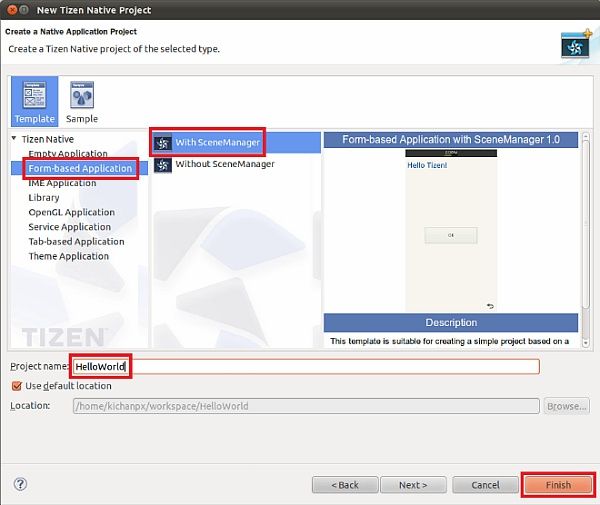The image size is (600, 505).
Task: Close the New Tizen Native Project window
Action: [x=12, y=10]
